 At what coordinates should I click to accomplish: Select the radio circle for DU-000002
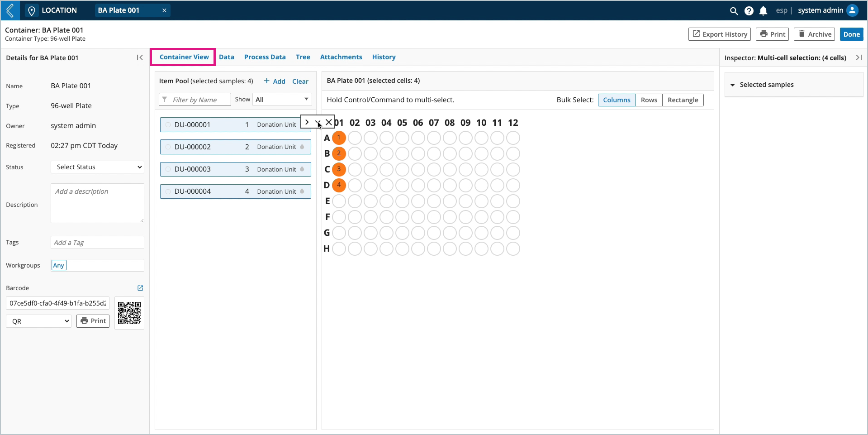tap(168, 147)
